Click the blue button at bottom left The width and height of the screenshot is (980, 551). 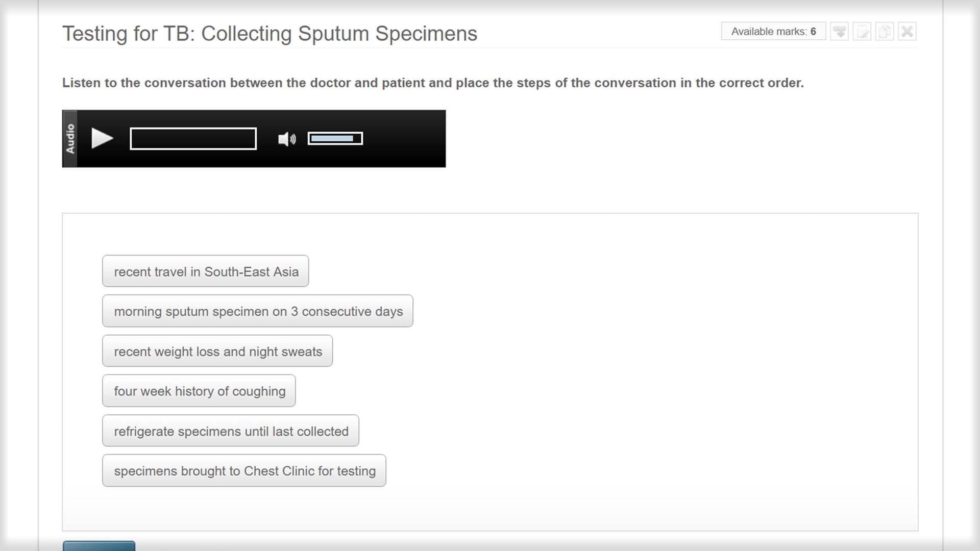coord(99,546)
